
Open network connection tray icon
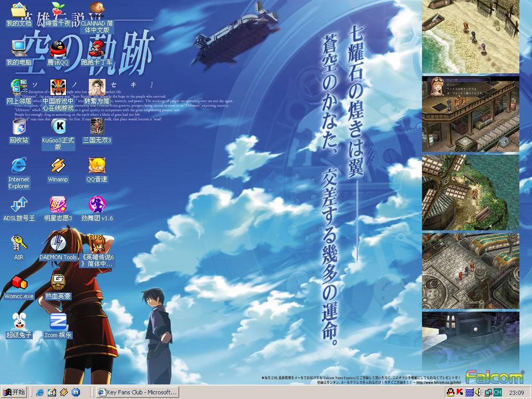coord(488,393)
